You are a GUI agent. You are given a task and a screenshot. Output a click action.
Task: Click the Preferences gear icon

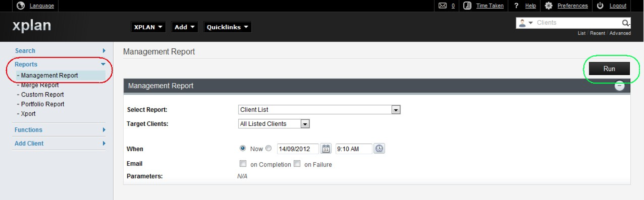click(548, 5)
